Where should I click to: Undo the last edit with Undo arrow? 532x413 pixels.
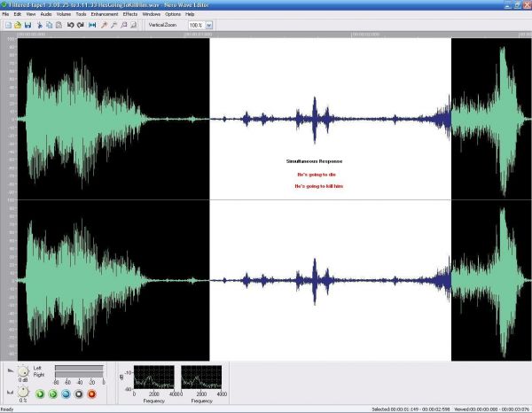(x=71, y=25)
